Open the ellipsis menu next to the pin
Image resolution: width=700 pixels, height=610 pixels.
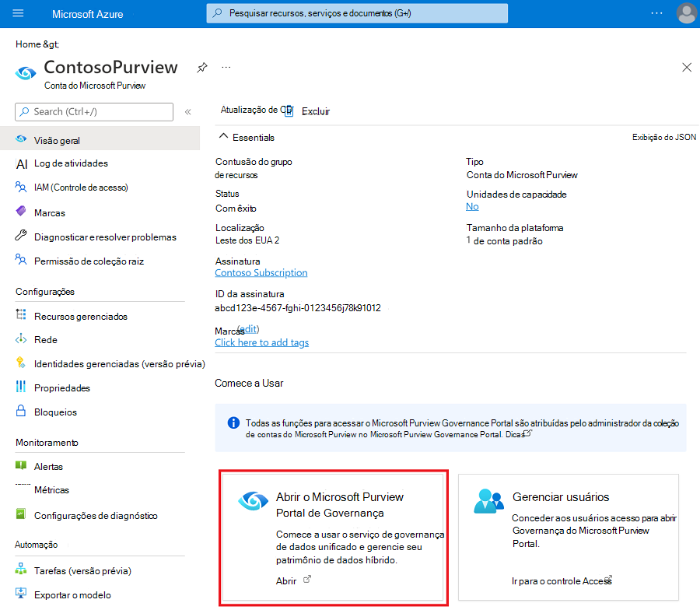pyautogui.click(x=226, y=68)
